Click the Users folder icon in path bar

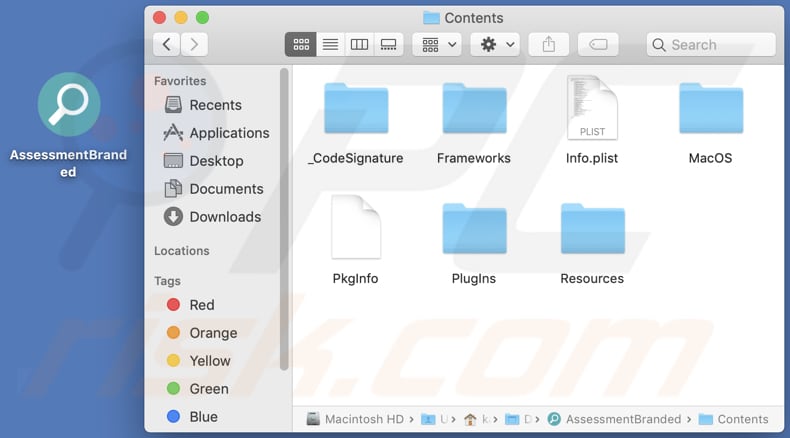point(428,419)
